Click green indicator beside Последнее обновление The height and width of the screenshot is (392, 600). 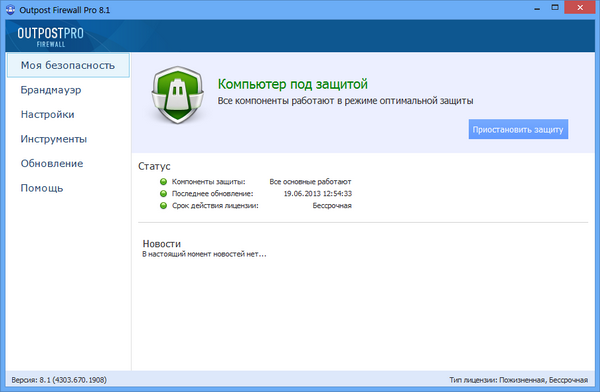tap(163, 193)
